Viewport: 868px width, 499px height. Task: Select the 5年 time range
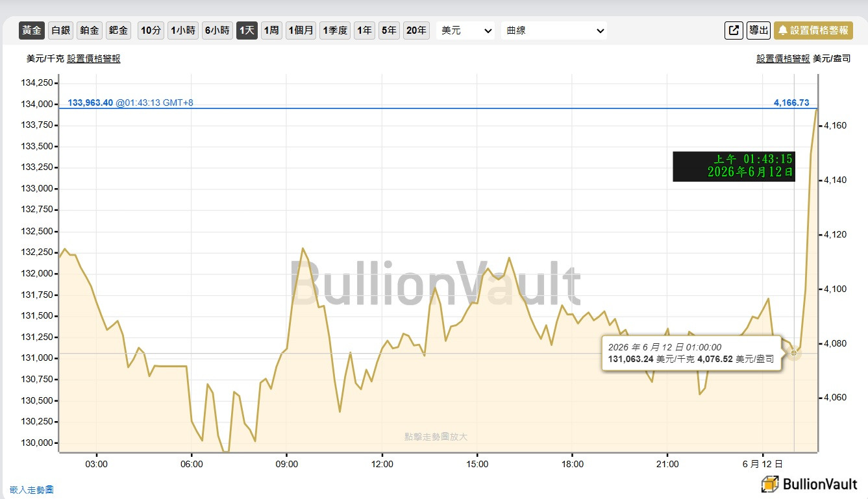(389, 30)
